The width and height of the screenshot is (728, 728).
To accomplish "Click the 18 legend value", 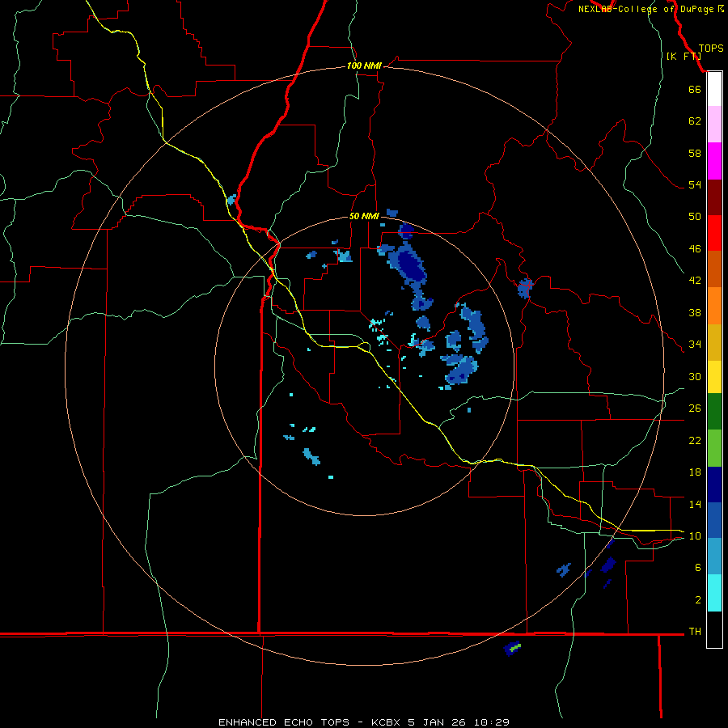I will coord(695,472).
